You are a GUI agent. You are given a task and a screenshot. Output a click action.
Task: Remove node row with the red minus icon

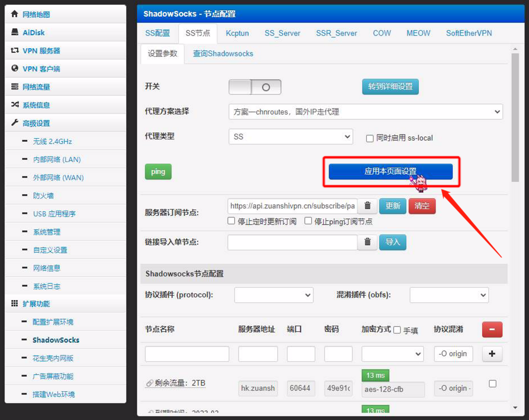pyautogui.click(x=492, y=330)
